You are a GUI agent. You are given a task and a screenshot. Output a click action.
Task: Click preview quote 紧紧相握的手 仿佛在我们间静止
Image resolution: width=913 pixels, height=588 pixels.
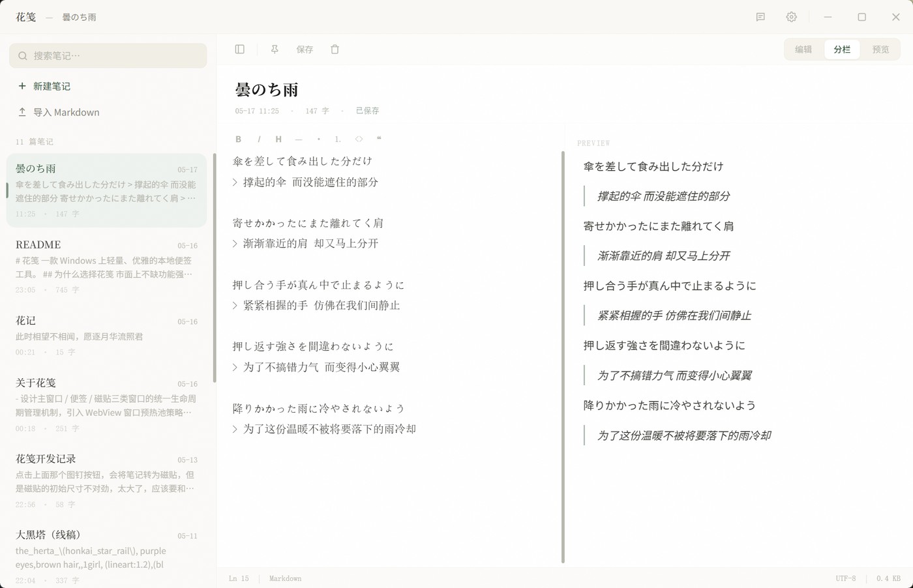[x=674, y=316]
